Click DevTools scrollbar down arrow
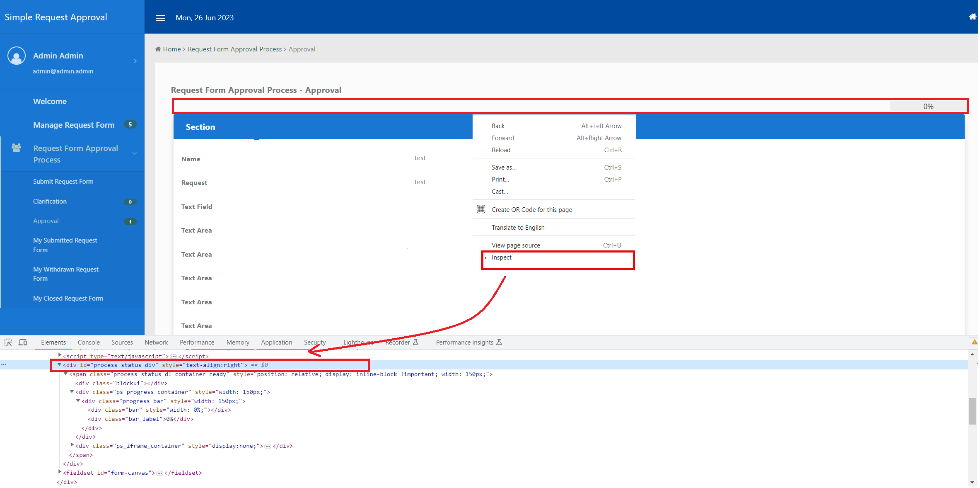The width and height of the screenshot is (980, 488). (972, 482)
